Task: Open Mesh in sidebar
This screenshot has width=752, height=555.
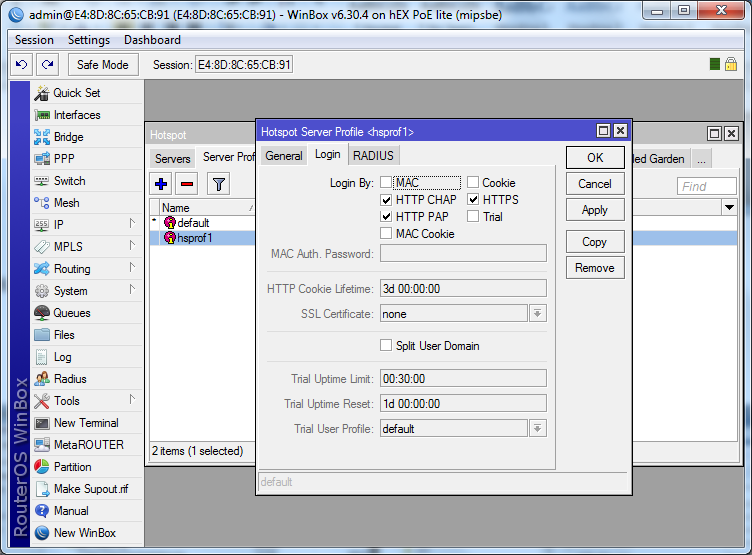Action: click(87, 203)
